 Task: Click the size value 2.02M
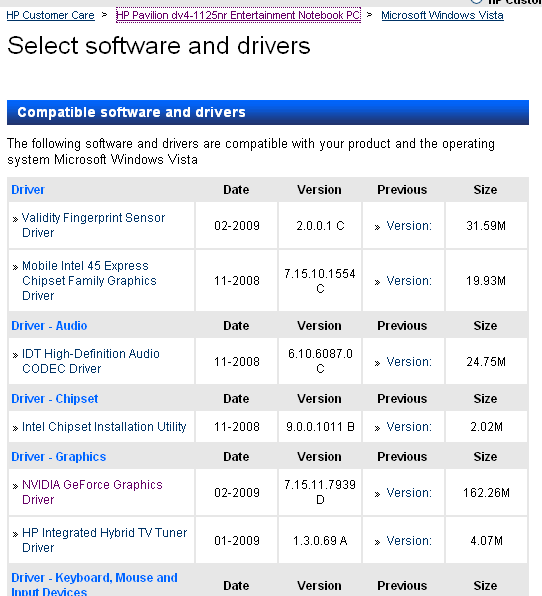[x=487, y=427]
